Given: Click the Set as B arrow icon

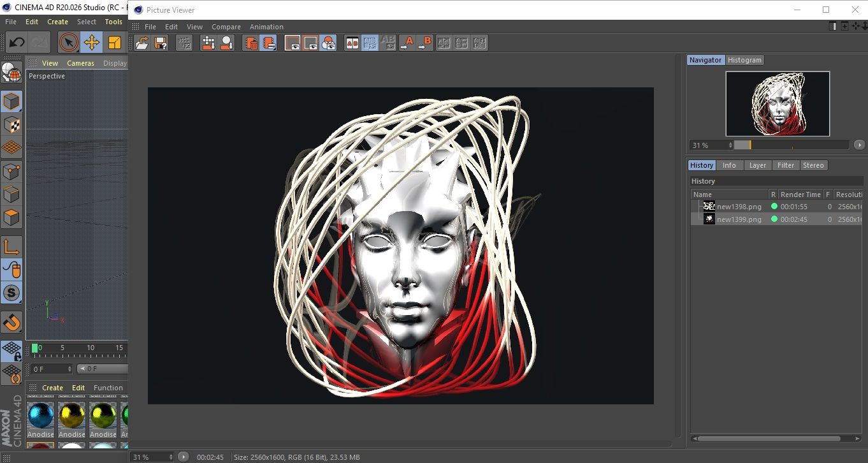Looking at the screenshot, I should [425, 43].
